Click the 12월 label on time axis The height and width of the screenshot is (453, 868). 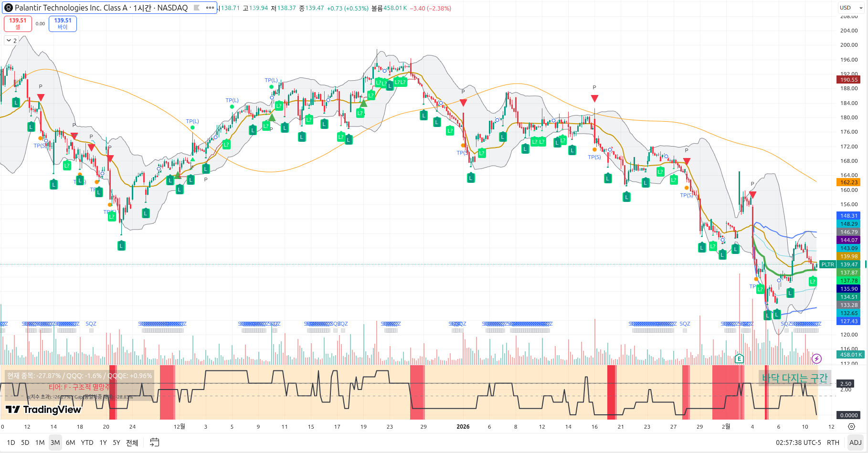pyautogui.click(x=179, y=426)
